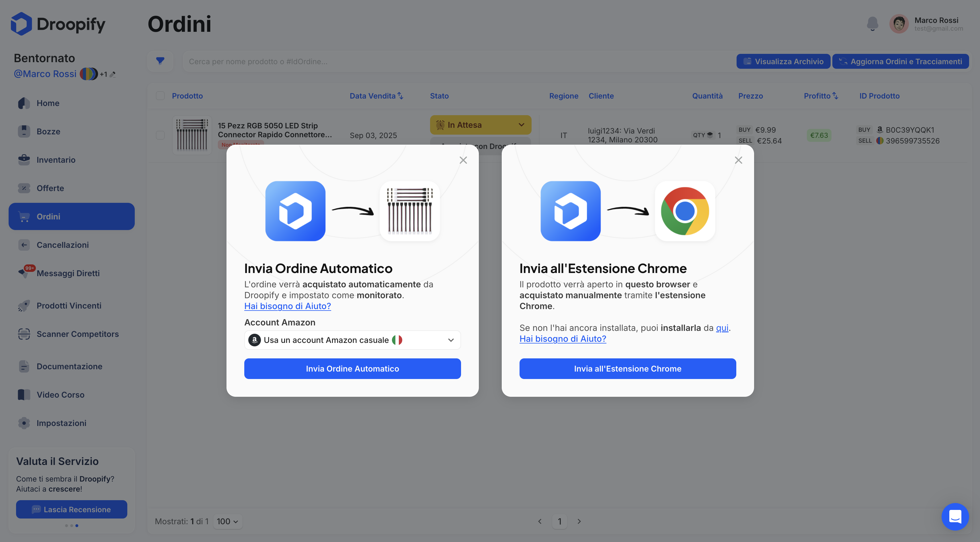980x542 pixels.
Task: Click the Bozze sidebar icon
Action: (x=24, y=131)
